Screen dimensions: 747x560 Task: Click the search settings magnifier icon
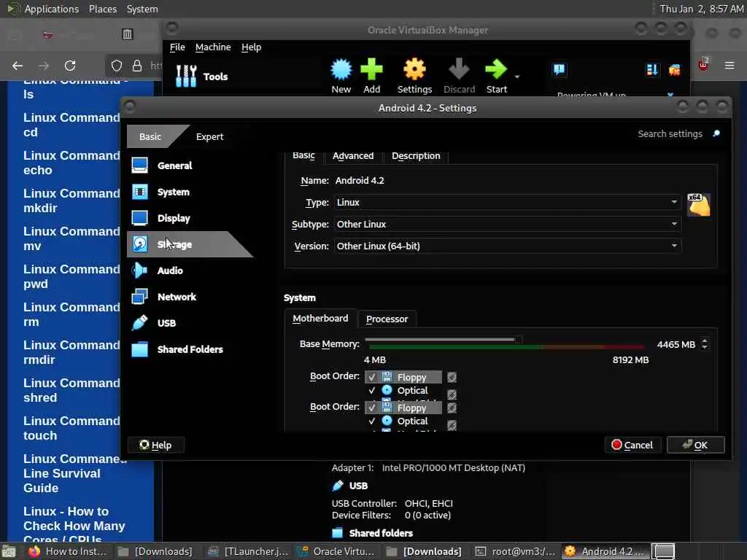(x=716, y=134)
